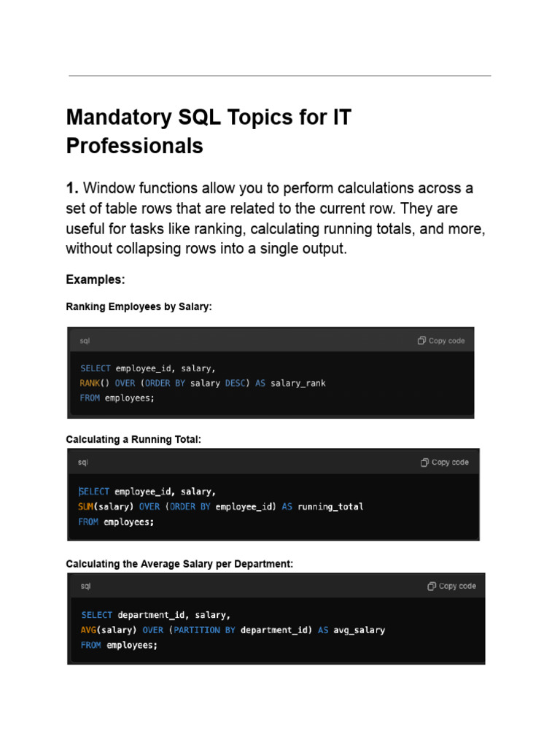
Task: Click the copy icon in the running total code block
Action: pyautogui.click(x=424, y=462)
